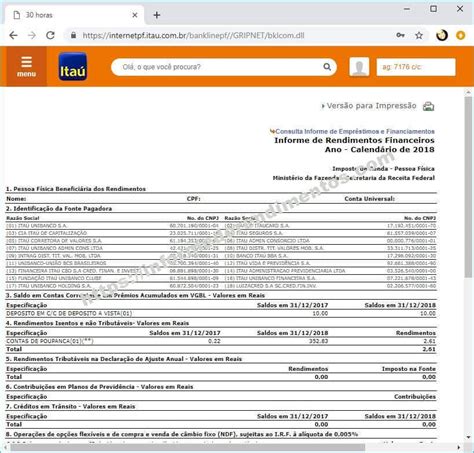
Task: Click the vertical scrollbar thumb
Action: tap(468, 187)
